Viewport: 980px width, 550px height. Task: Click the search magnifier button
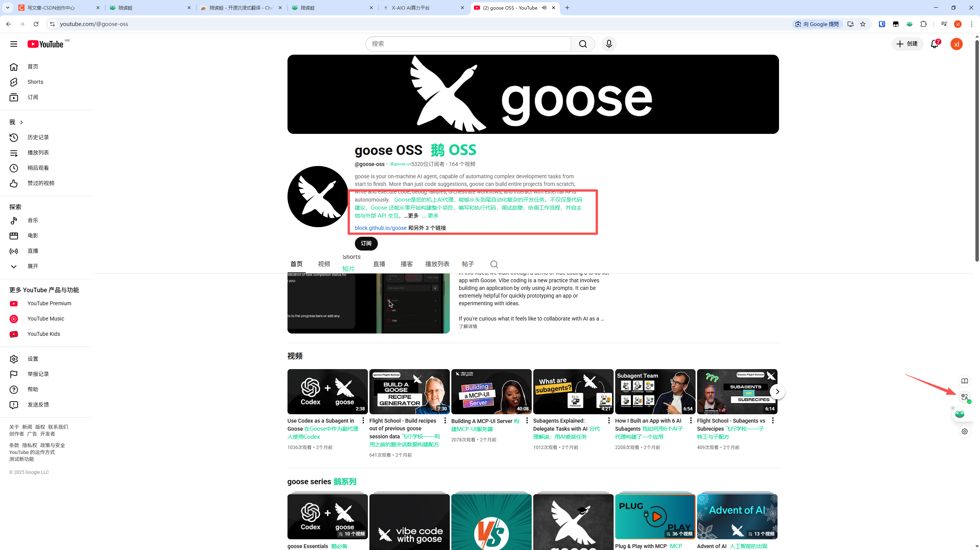583,44
